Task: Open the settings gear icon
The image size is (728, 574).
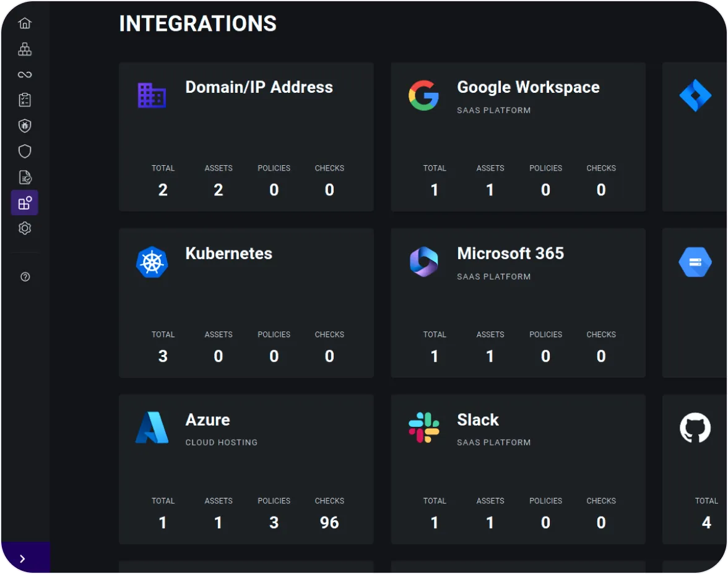Action: 25,228
